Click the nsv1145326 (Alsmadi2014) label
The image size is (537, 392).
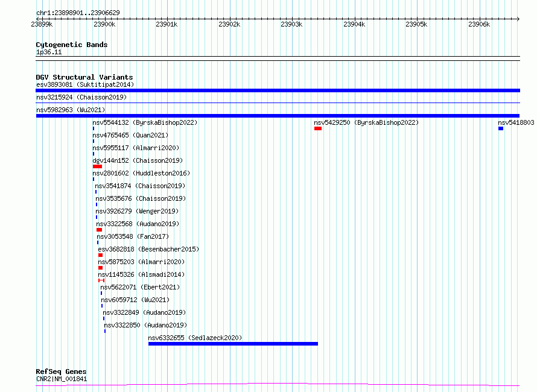click(x=141, y=274)
